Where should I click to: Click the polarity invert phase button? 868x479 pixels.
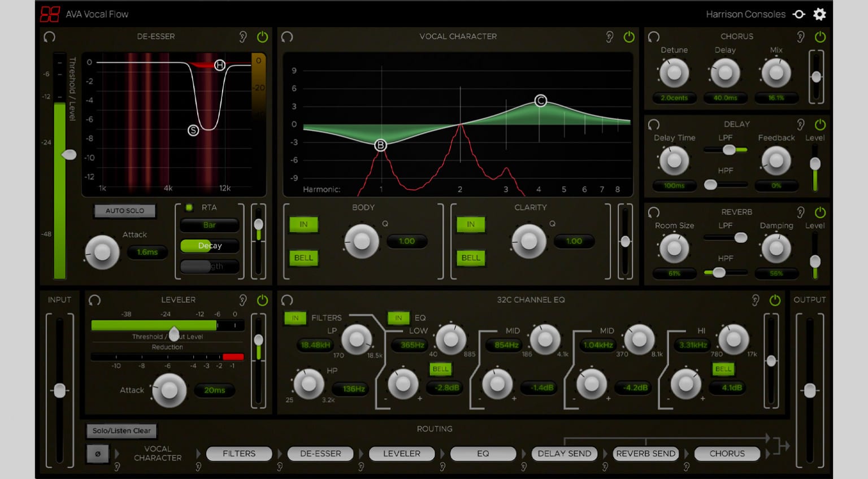click(97, 454)
